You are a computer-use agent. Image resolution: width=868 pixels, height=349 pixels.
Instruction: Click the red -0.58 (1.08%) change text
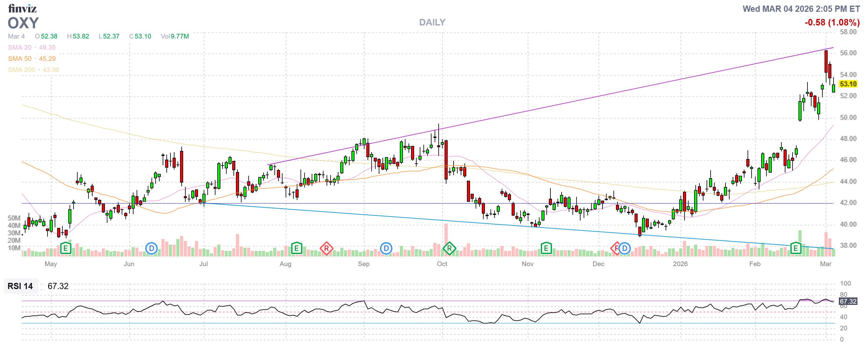832,22
